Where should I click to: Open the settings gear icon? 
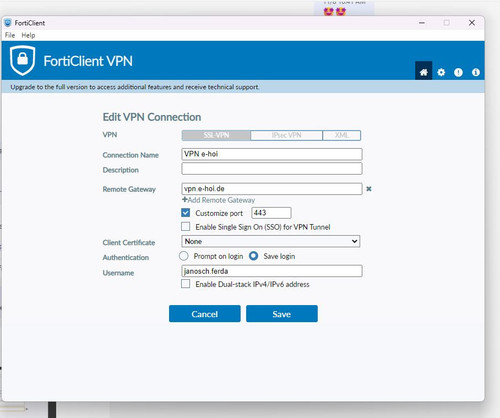pyautogui.click(x=441, y=72)
